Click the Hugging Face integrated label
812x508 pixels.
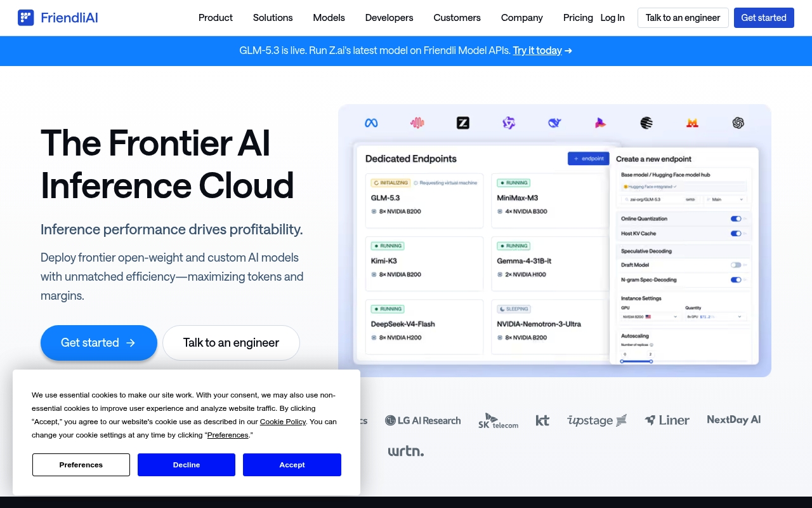650,187
